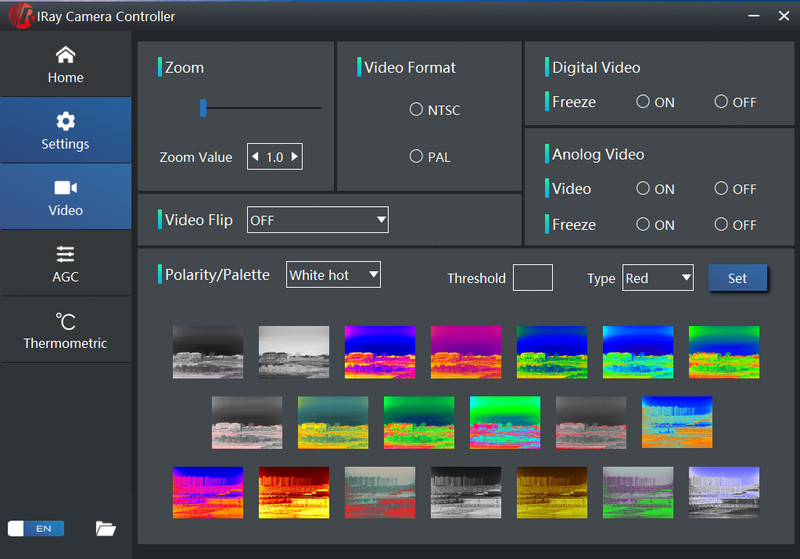Select the bottom-row black-and-white palette thumbnail
Viewport: 800px width, 559px height.
point(466,492)
